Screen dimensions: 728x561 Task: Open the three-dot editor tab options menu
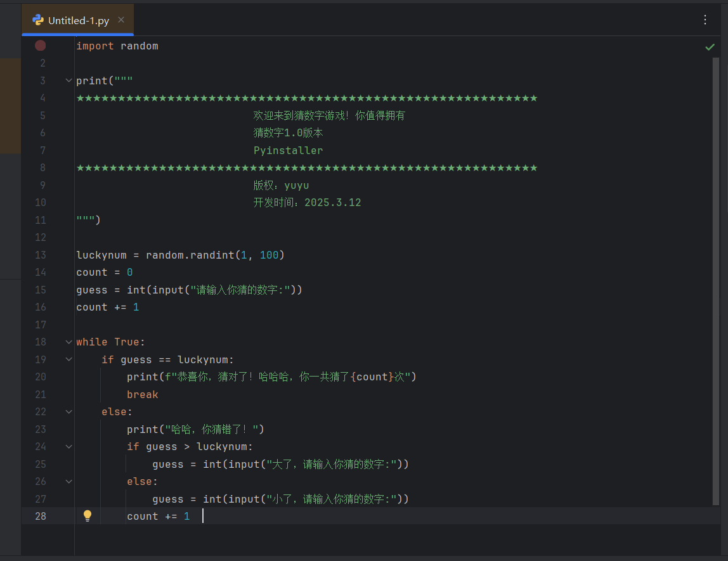(705, 20)
